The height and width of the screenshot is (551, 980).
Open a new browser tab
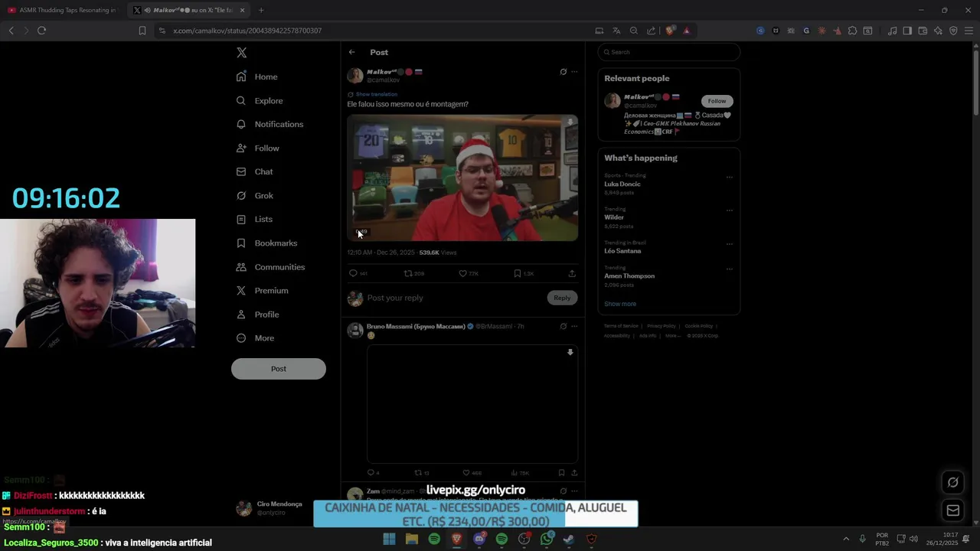coord(261,10)
